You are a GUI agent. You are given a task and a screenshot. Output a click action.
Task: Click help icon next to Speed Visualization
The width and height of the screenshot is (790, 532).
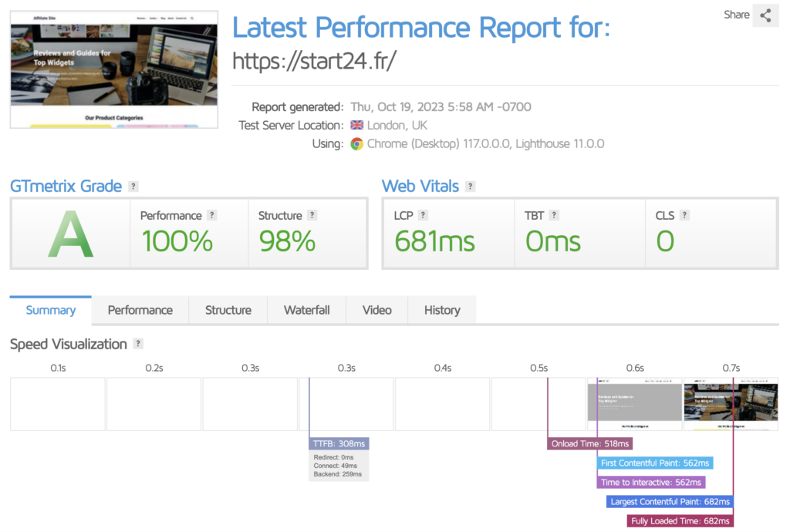click(138, 344)
